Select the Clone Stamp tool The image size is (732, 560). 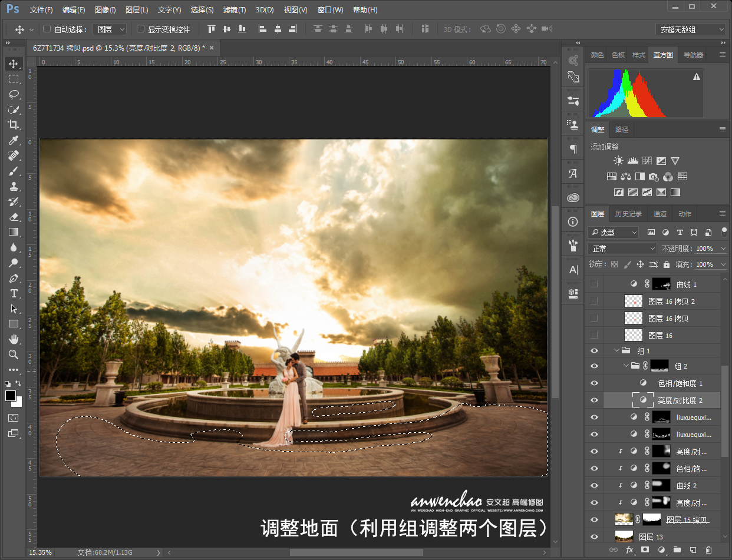(x=13, y=186)
